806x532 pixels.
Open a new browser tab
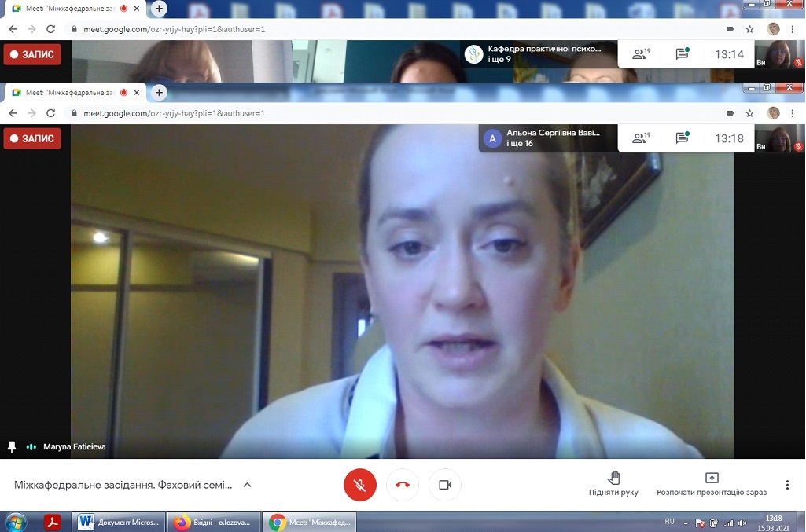[159, 93]
